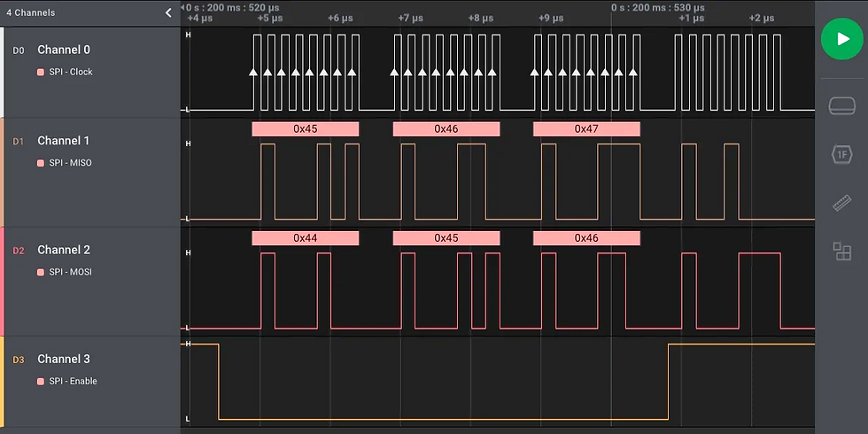Click the SPI - Enable analyzer tag
This screenshot has width=868, height=434.
point(73,381)
